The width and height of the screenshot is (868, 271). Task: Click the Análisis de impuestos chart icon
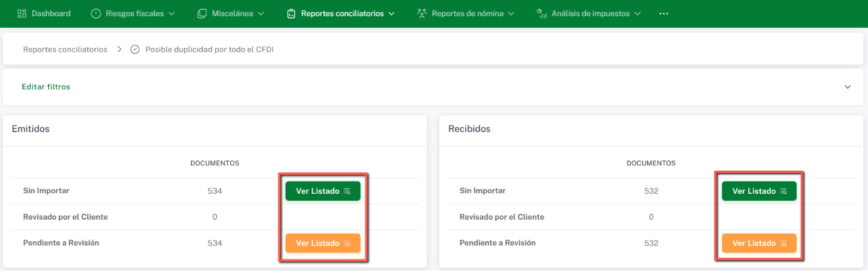coord(542,13)
